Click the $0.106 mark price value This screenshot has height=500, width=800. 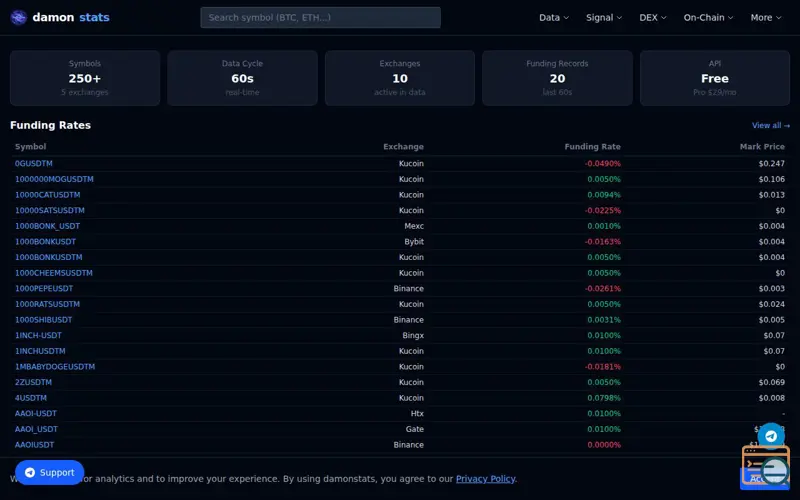point(771,179)
